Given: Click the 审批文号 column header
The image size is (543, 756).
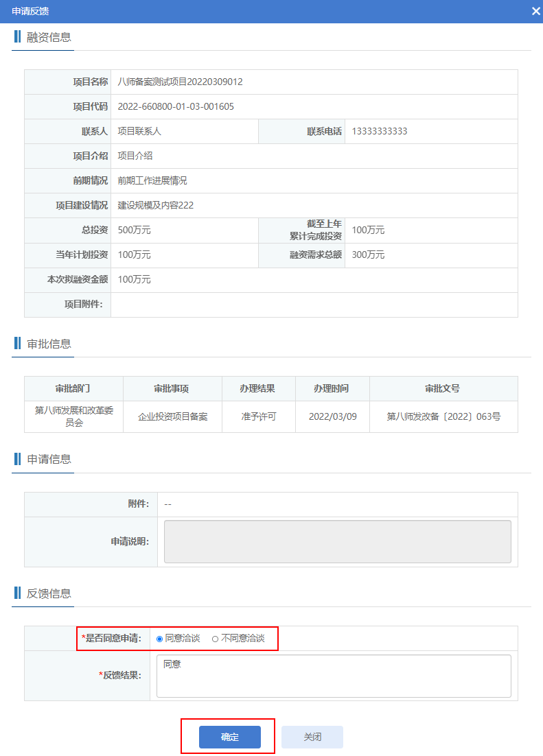Looking at the screenshot, I should tap(443, 389).
